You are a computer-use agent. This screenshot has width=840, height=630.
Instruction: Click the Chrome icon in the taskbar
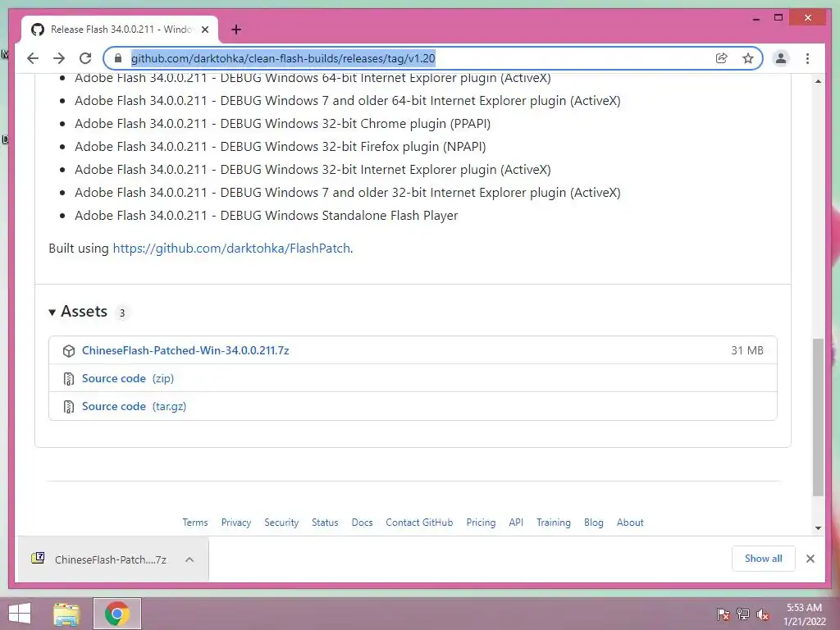point(116,614)
